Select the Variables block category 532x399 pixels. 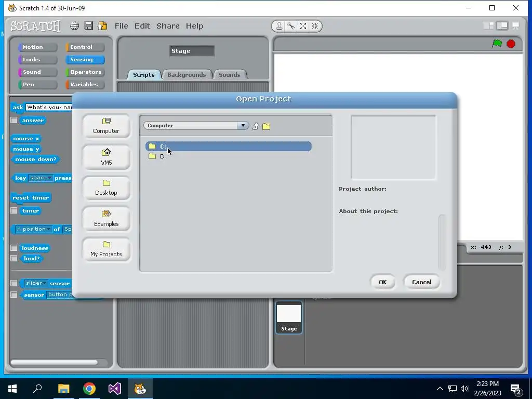click(x=85, y=85)
